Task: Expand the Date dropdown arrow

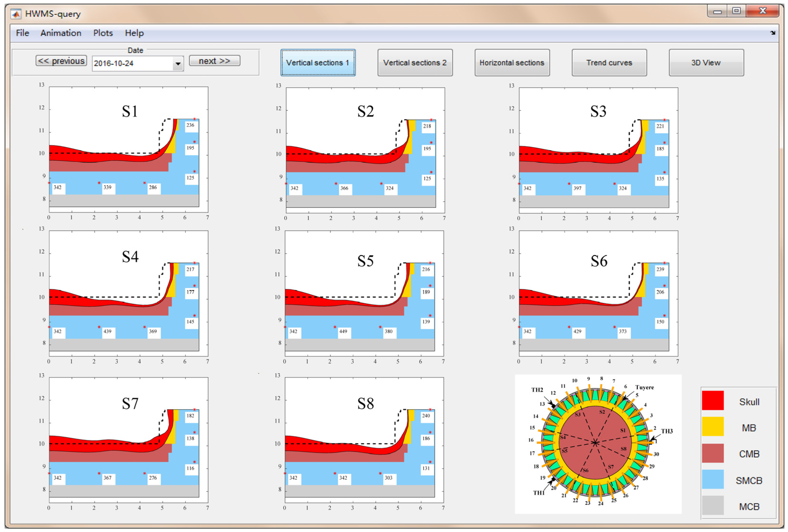Action: coord(178,63)
